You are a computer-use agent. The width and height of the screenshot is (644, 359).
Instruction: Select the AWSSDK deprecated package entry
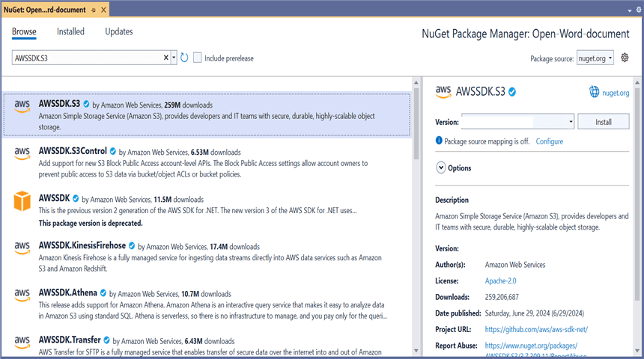[207, 210]
